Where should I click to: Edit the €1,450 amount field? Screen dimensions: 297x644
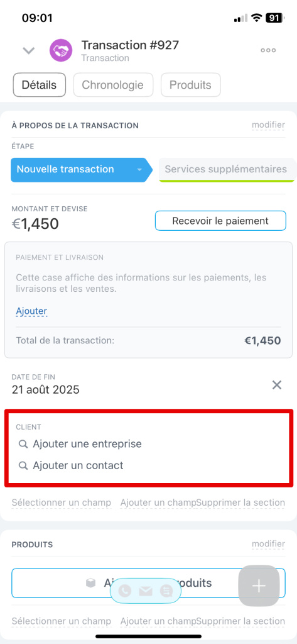tap(35, 224)
